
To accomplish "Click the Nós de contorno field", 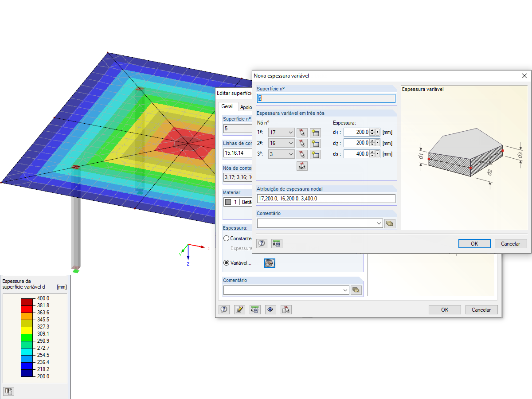I will [237, 178].
